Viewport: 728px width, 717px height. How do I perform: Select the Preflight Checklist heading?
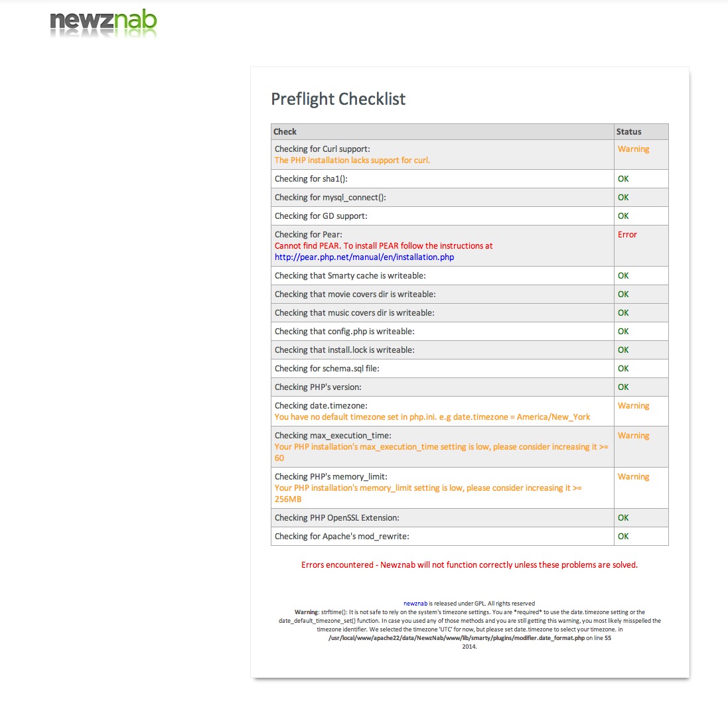click(338, 99)
